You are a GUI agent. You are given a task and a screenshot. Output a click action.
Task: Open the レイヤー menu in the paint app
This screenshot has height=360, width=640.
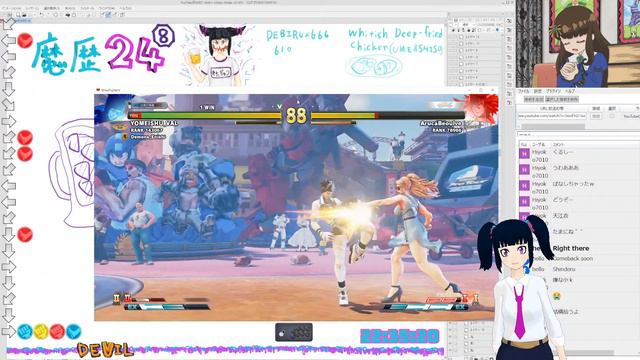click(32, 8)
